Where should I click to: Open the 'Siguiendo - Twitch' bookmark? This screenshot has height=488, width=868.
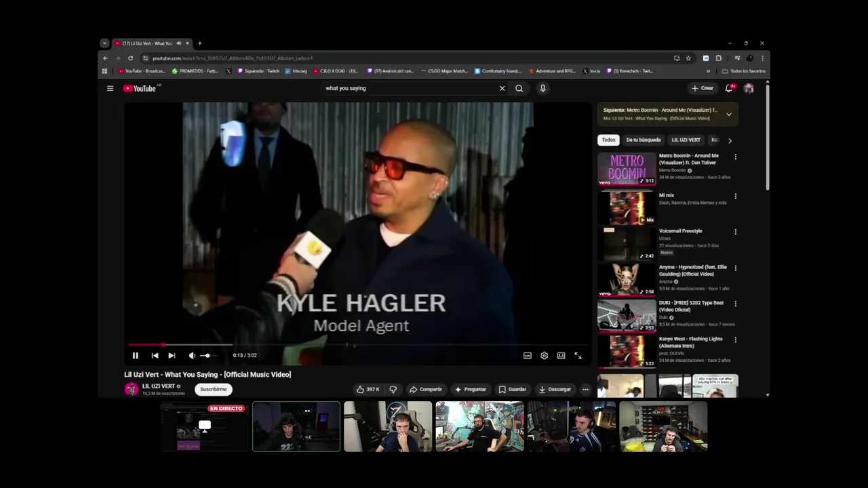(x=258, y=71)
